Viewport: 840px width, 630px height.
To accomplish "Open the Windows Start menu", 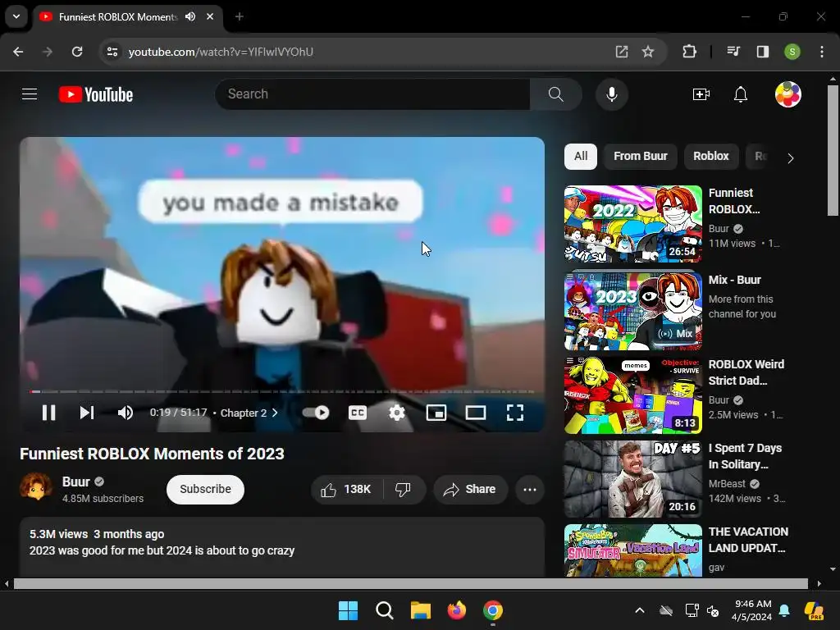I will [348, 610].
